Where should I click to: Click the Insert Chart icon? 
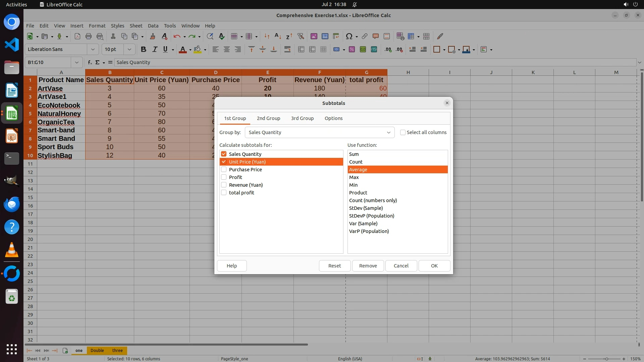325,36
